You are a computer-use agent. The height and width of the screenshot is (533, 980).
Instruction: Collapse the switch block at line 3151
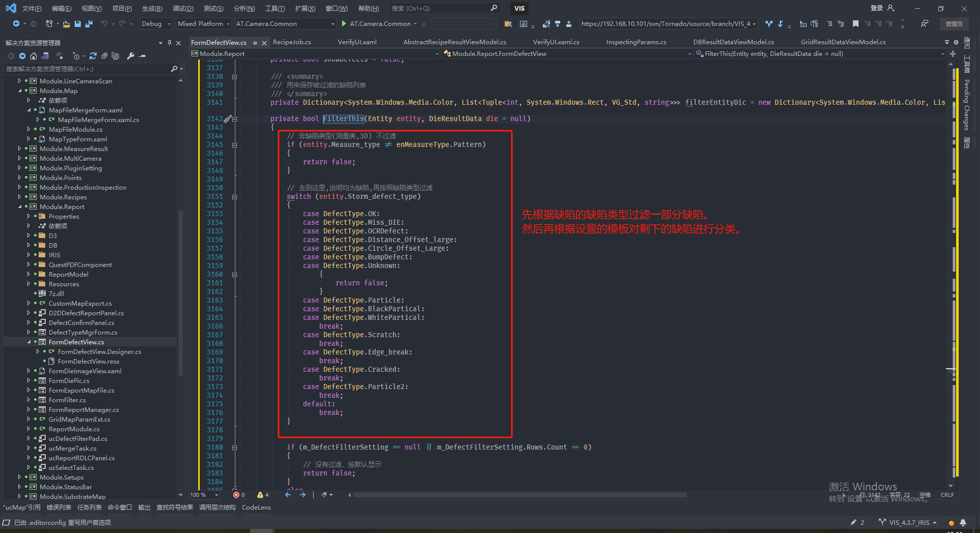(x=234, y=197)
